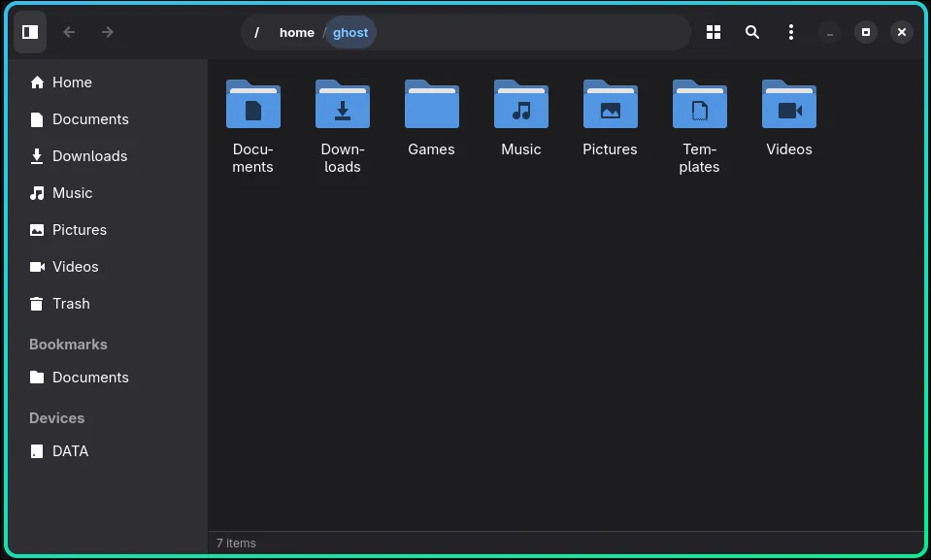Click the video camera icon in sidebar
The width and height of the screenshot is (931, 560).
(x=37, y=267)
